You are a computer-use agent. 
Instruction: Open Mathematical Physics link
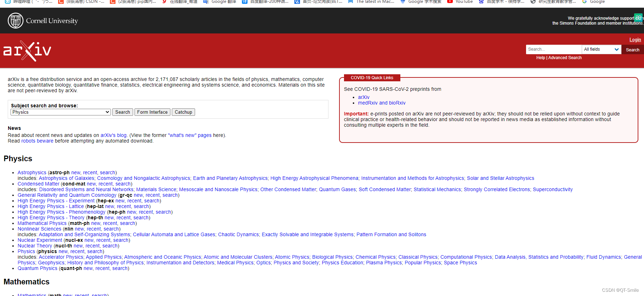(x=42, y=223)
